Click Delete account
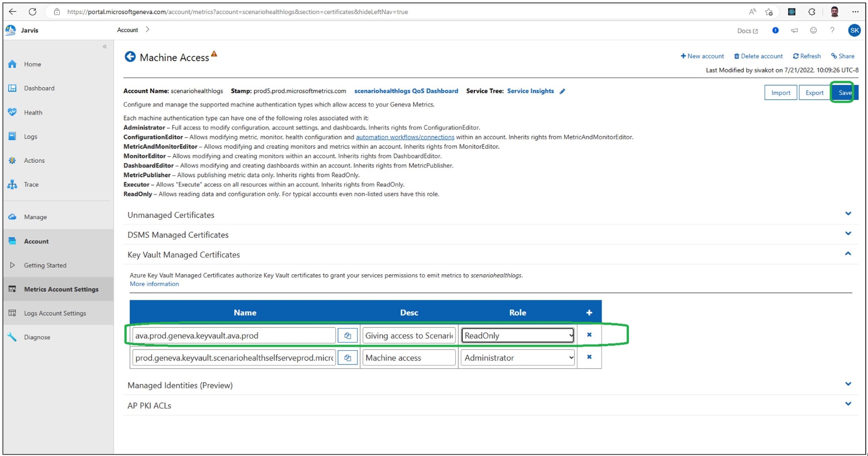Screen dimensions: 868x456 point(758,56)
